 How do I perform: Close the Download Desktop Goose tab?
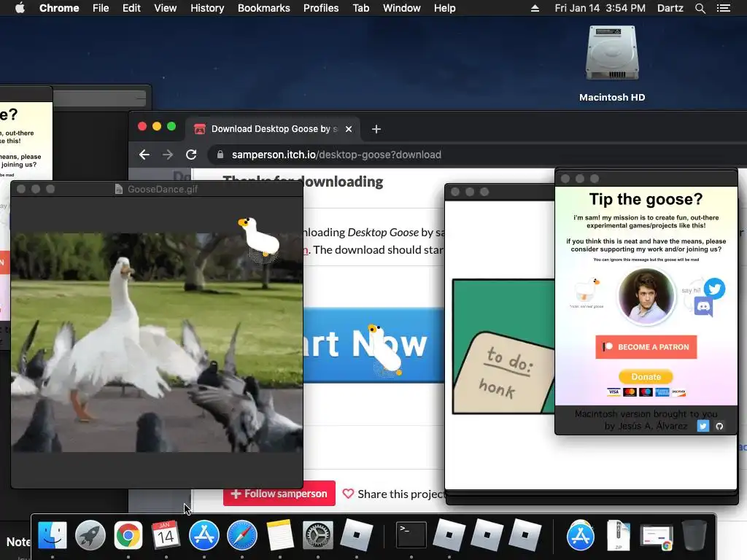coord(349,129)
